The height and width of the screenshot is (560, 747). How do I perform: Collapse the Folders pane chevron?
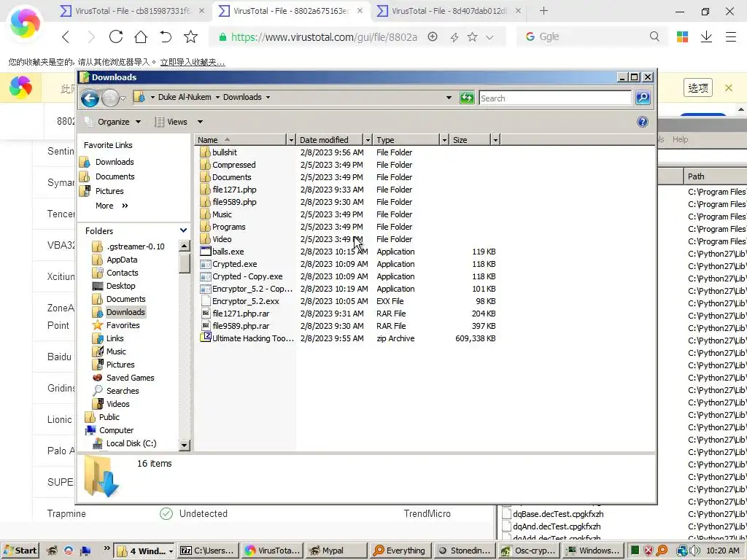click(183, 230)
